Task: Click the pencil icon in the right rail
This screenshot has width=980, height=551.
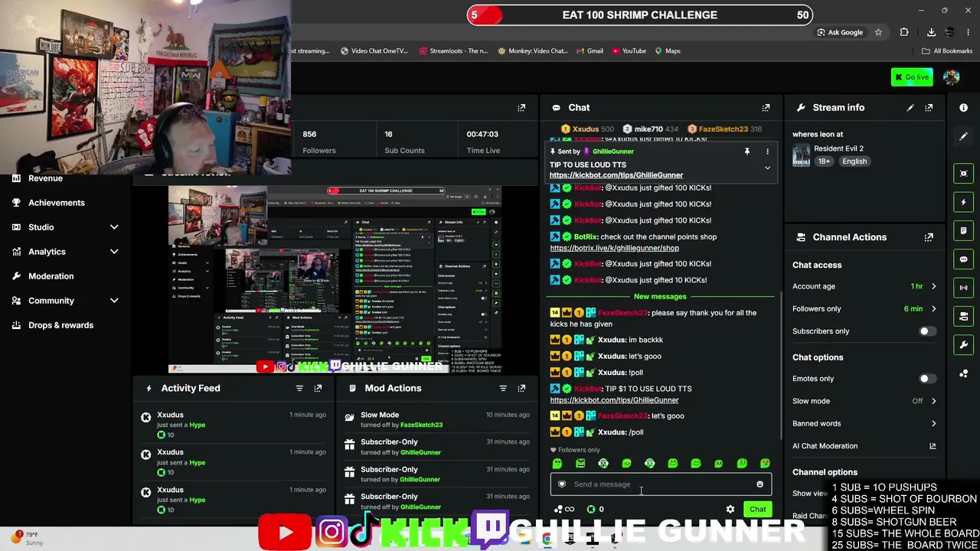Action: tap(963, 136)
